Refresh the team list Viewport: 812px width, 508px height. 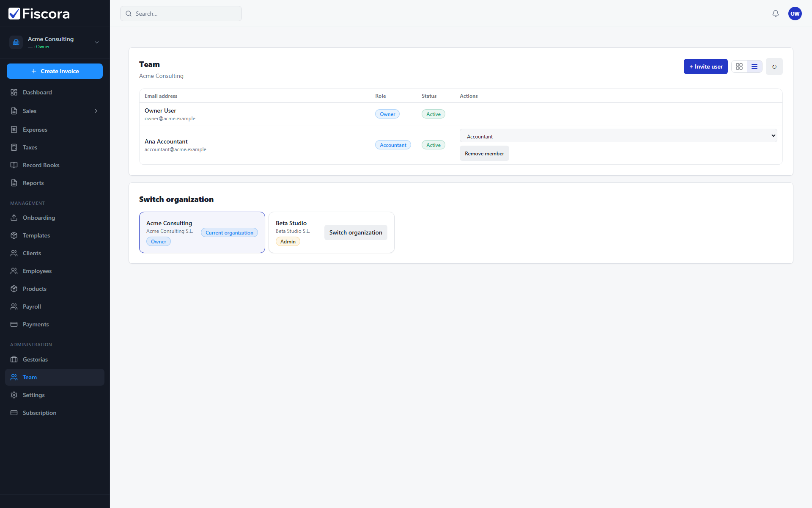tap(774, 66)
